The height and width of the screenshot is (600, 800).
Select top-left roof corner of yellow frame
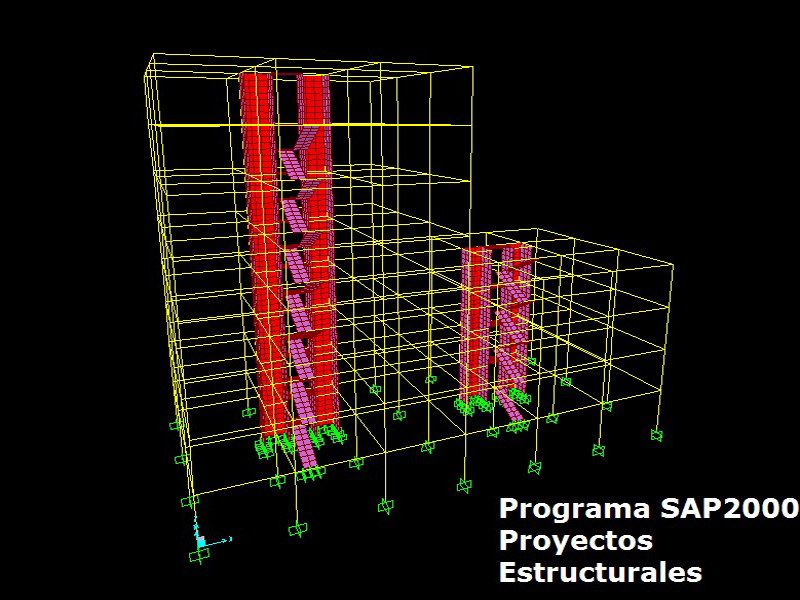(x=149, y=58)
